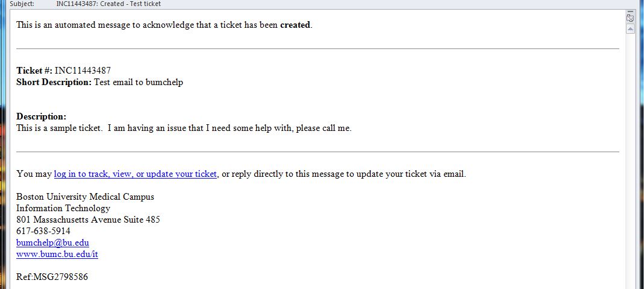Click the vertical scrollbar track

(631, 160)
